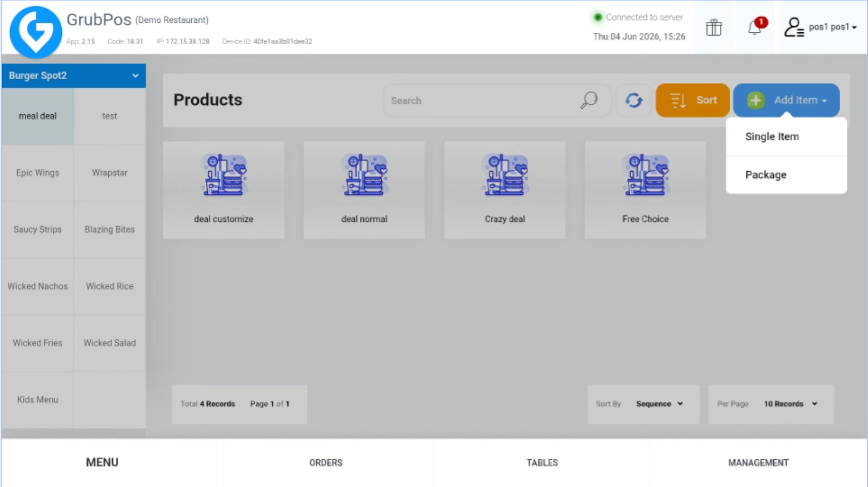Click the GrubPos logo icon
This screenshot has width=868, height=487.
36,32
